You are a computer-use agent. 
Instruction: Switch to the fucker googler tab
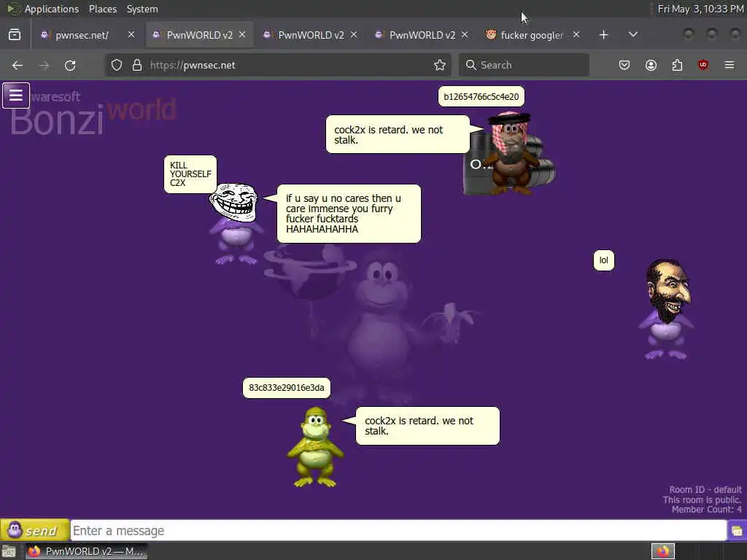(x=532, y=35)
